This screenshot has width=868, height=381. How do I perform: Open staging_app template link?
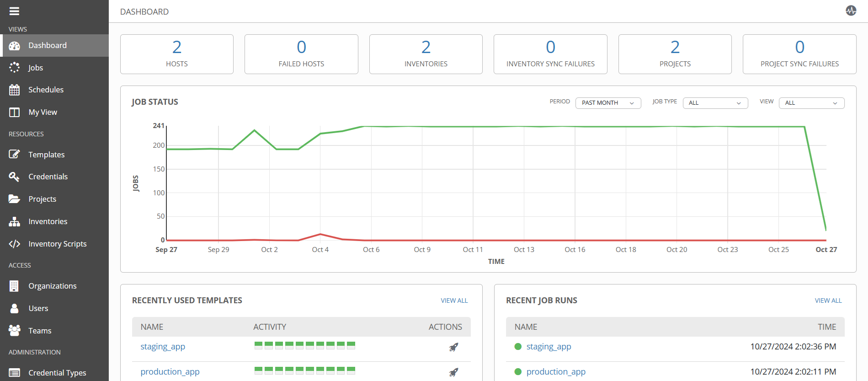coord(163,347)
